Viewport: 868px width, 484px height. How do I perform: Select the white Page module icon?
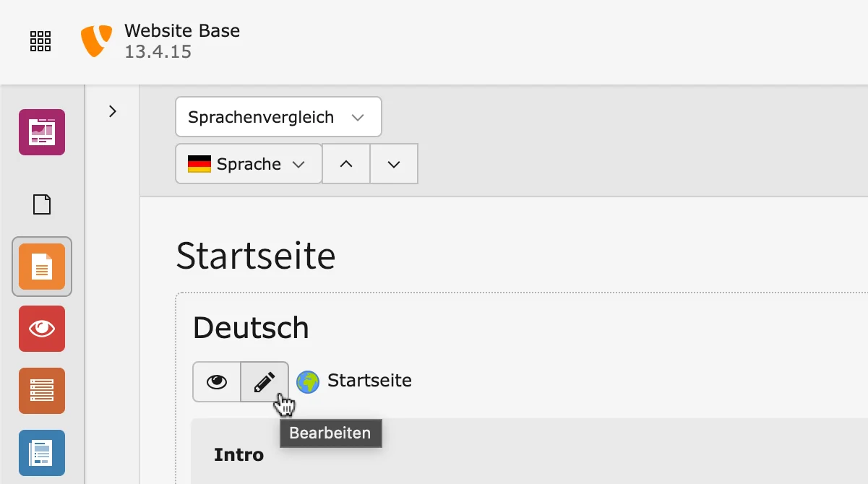pyautogui.click(x=41, y=204)
